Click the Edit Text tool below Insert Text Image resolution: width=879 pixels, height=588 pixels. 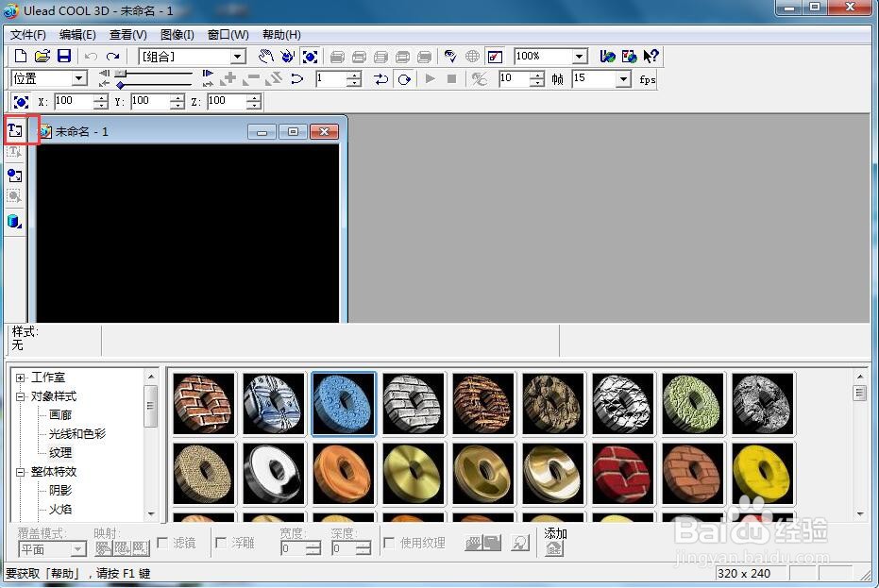coord(15,153)
